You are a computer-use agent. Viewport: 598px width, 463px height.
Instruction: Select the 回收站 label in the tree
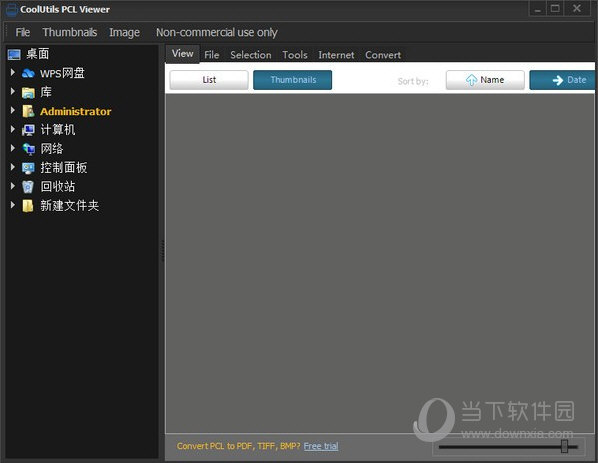click(58, 186)
